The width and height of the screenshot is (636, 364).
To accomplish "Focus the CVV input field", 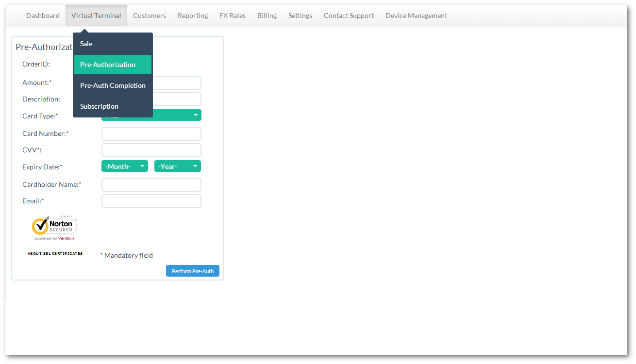I will (x=151, y=150).
